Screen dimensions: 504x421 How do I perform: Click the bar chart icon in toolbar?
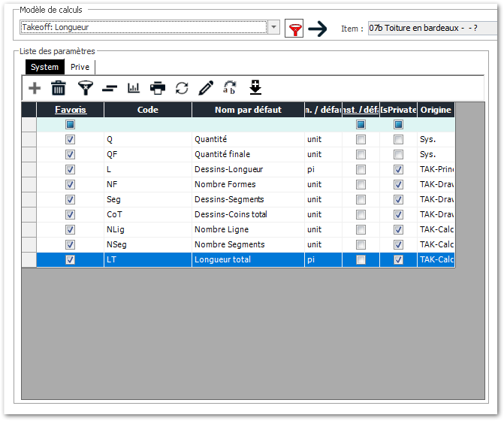[134, 88]
